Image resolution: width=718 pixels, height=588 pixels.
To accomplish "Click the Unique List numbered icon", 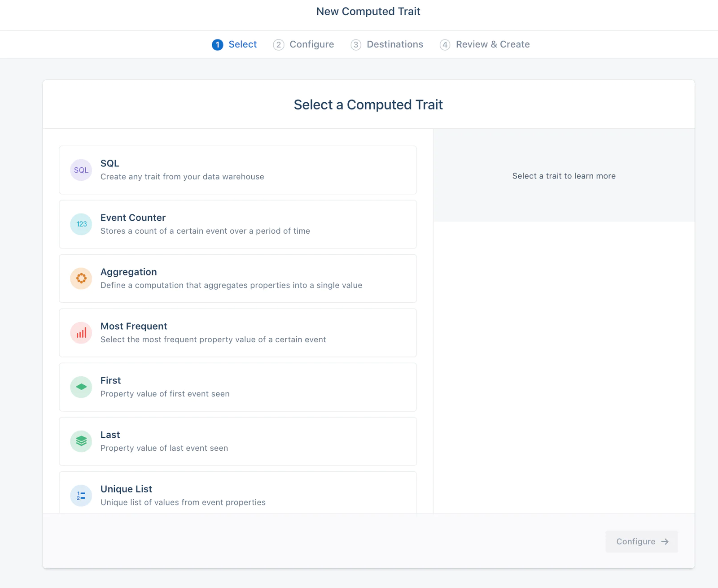I will point(81,495).
